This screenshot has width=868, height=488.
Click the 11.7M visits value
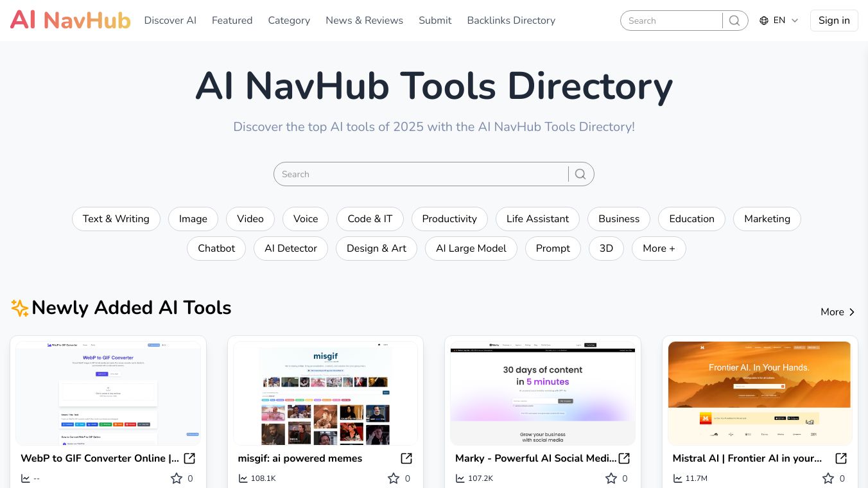697,478
